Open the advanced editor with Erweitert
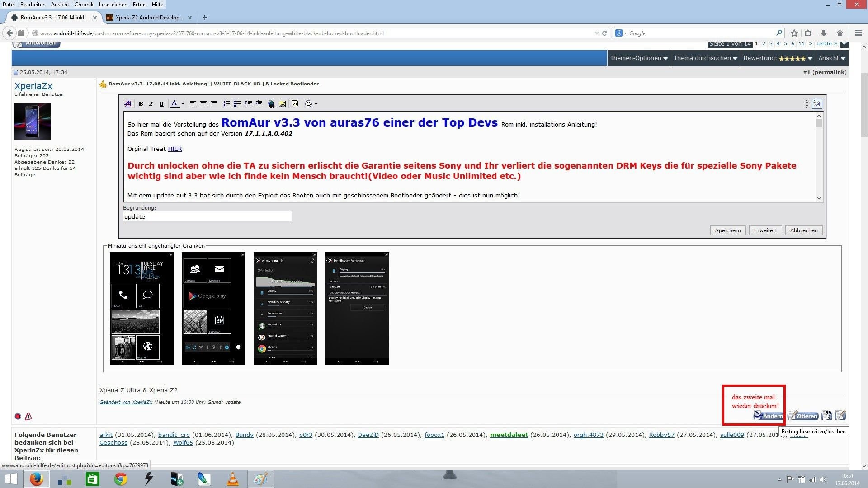Image resolution: width=868 pixels, height=488 pixels. point(765,230)
